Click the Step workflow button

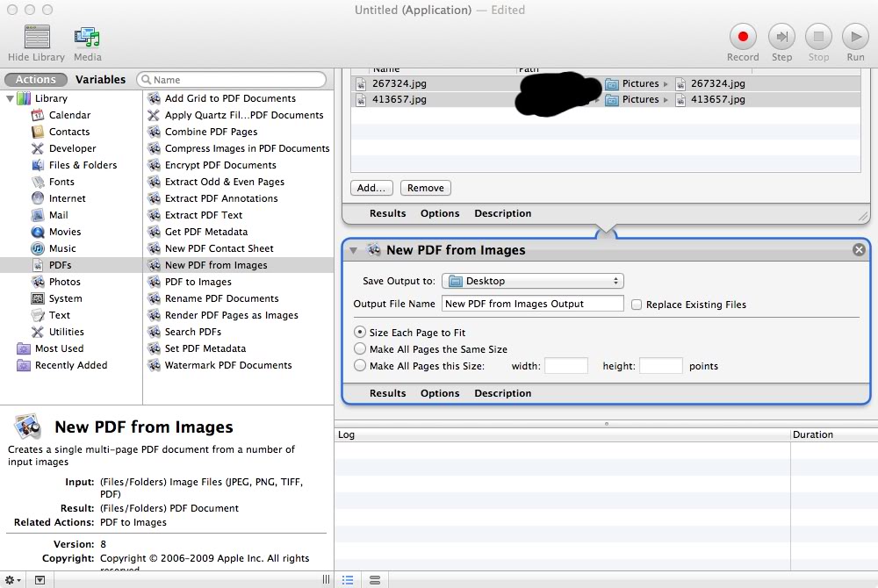781,37
